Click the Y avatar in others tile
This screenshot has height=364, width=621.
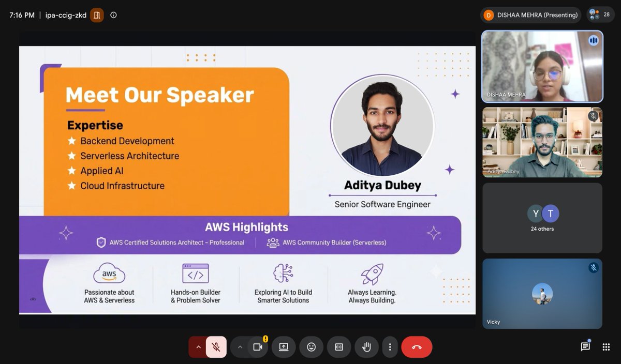click(x=536, y=214)
